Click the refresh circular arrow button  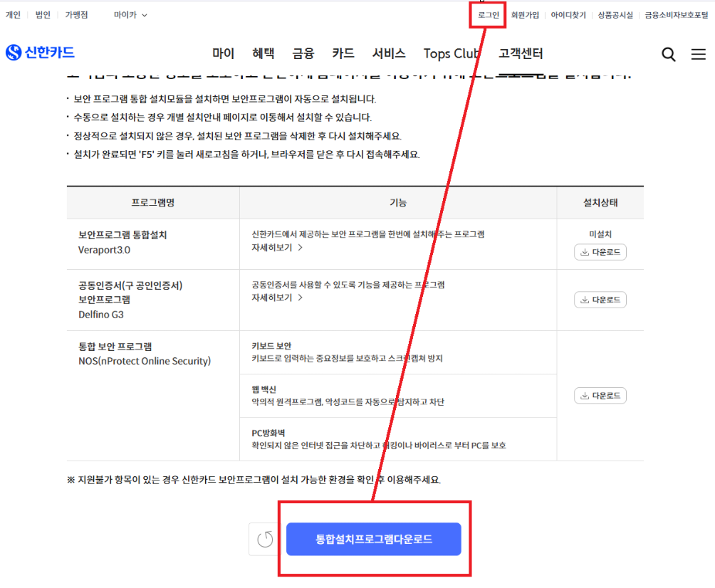[265, 539]
